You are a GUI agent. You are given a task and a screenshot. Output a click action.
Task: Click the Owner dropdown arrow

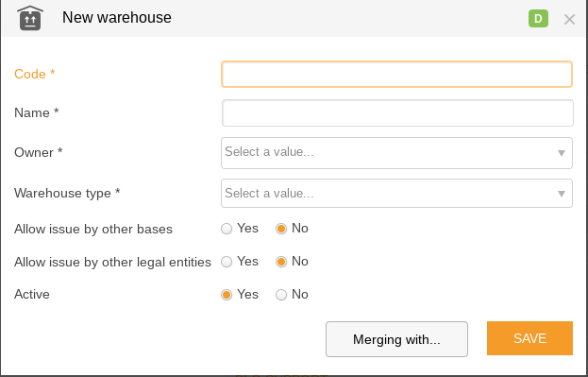pos(561,153)
